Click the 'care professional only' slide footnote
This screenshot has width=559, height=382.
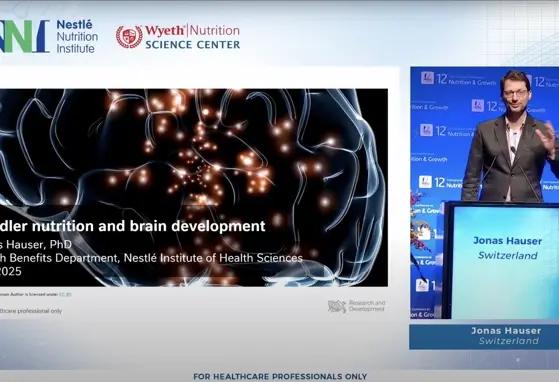[x=31, y=311]
